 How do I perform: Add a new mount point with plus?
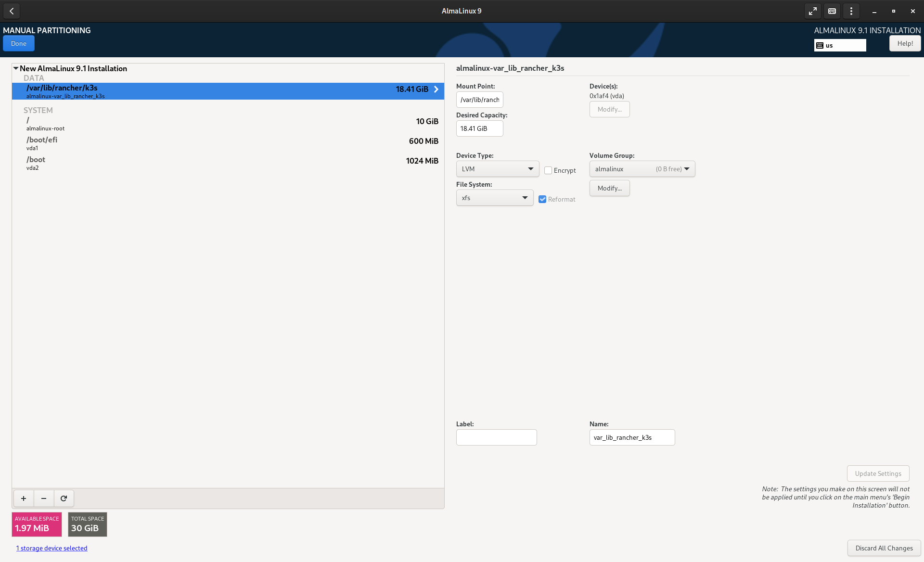coord(24,498)
